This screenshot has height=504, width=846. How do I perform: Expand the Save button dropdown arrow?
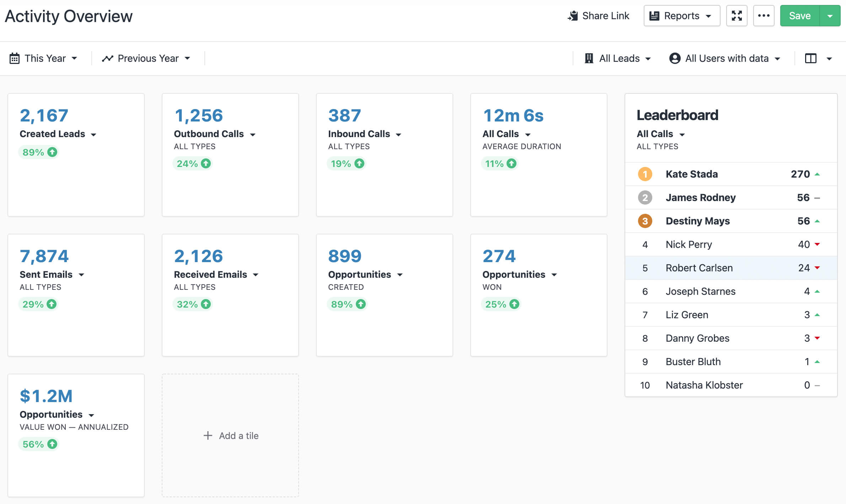point(830,16)
